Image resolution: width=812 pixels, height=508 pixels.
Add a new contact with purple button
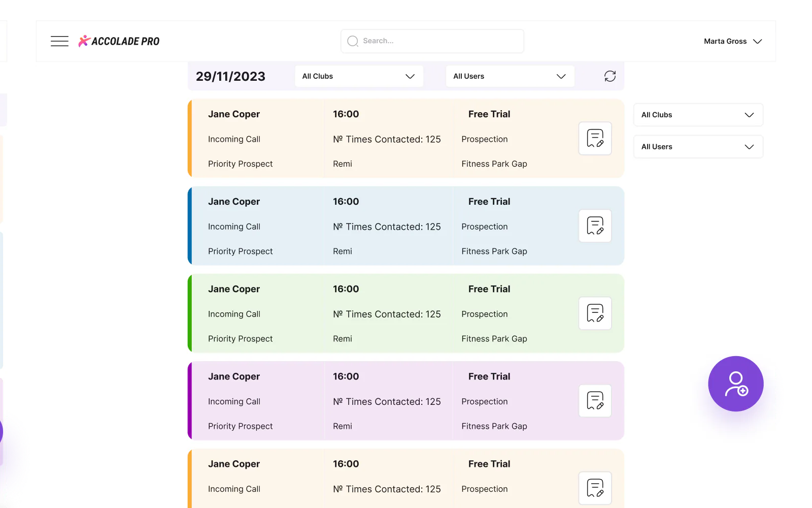coord(736,384)
